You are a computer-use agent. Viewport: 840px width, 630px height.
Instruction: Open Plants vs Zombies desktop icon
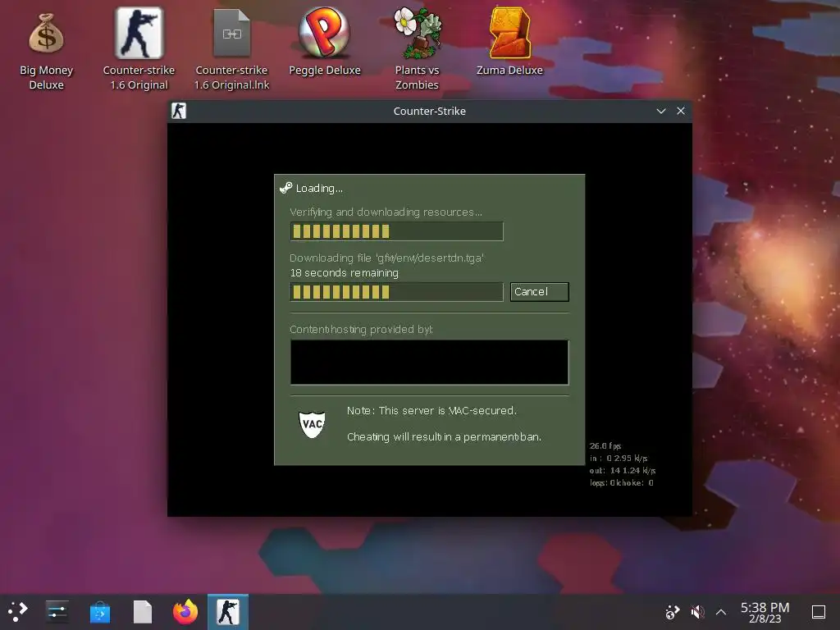[x=417, y=49]
